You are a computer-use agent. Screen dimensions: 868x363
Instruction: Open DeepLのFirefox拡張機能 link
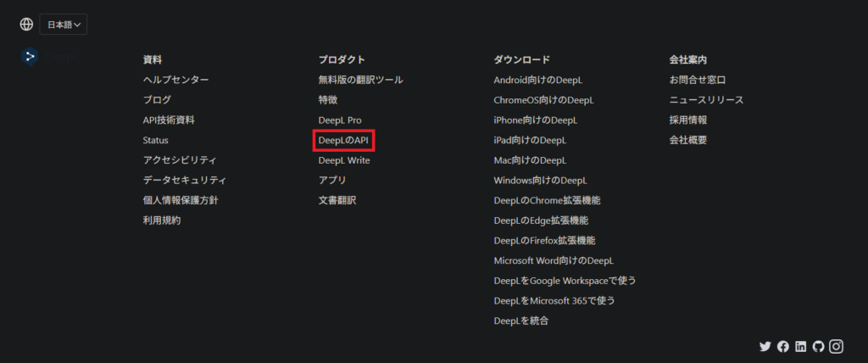point(545,241)
